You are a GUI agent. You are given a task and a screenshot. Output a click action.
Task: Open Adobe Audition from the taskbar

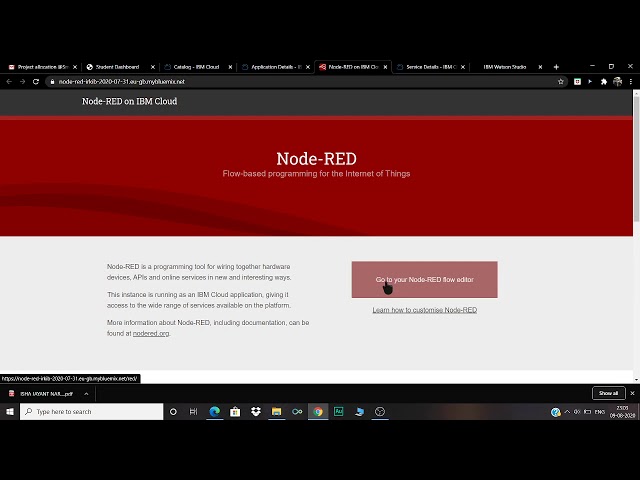338,411
